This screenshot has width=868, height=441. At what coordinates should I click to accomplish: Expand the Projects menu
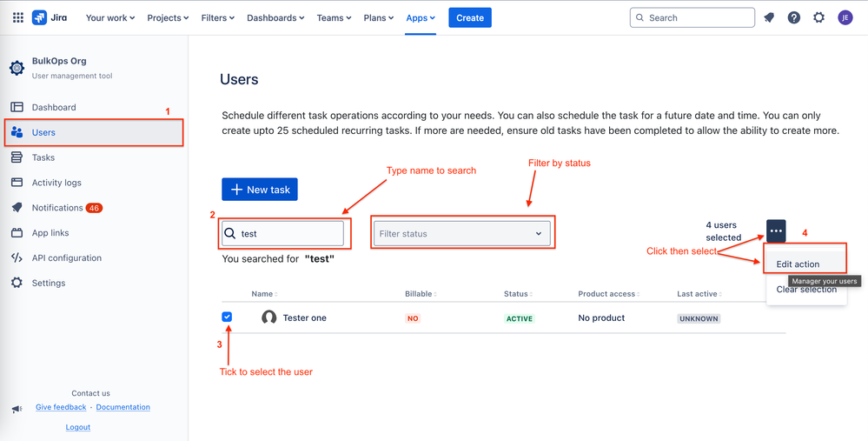[x=168, y=17]
